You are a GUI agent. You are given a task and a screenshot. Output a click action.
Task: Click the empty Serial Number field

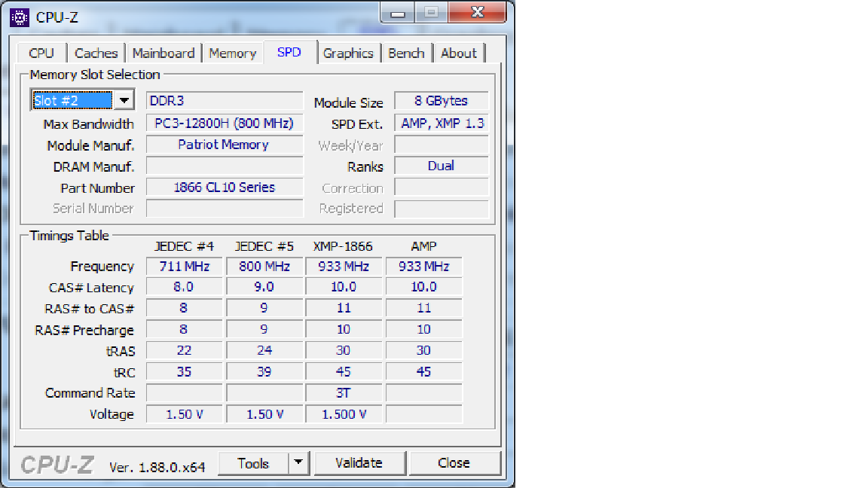pyautogui.click(x=225, y=209)
